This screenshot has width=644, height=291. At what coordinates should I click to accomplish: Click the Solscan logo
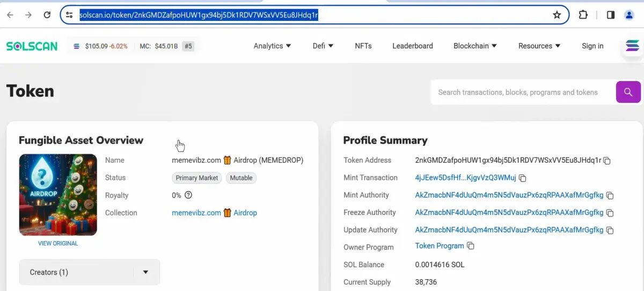pyautogui.click(x=32, y=46)
